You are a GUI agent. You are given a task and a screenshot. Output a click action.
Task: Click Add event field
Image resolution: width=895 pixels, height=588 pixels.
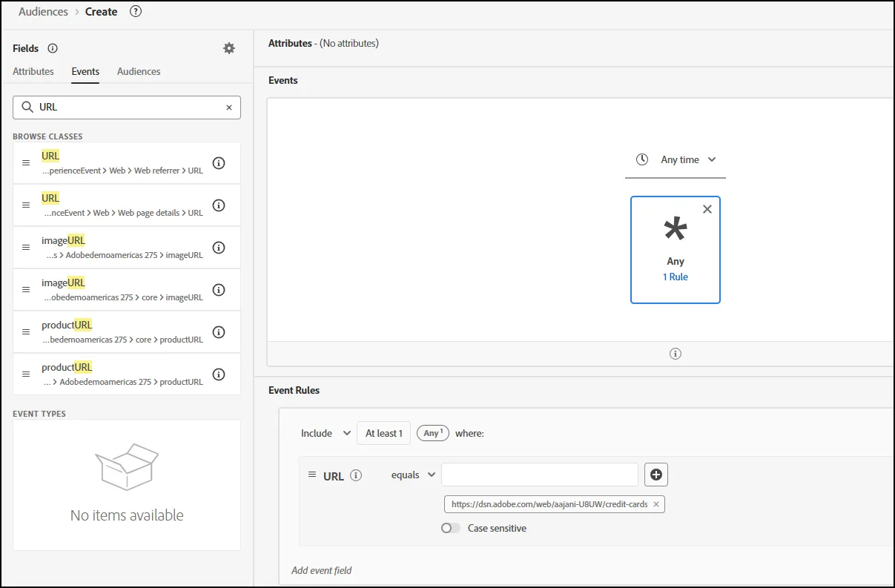tap(322, 570)
